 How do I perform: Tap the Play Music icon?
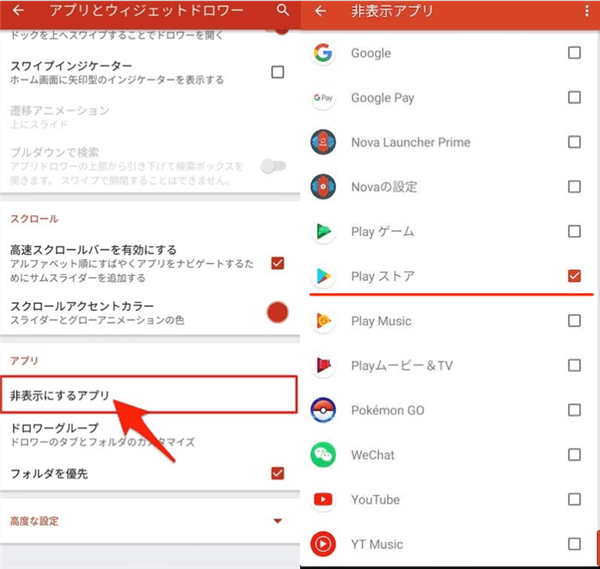click(323, 321)
